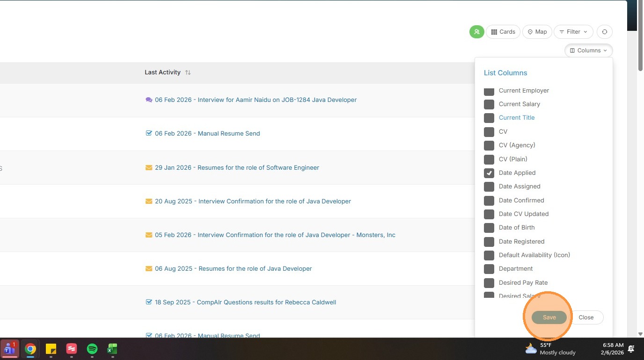This screenshot has width=644, height=360.
Task: Open Excel from the taskbar
Action: coord(112,349)
